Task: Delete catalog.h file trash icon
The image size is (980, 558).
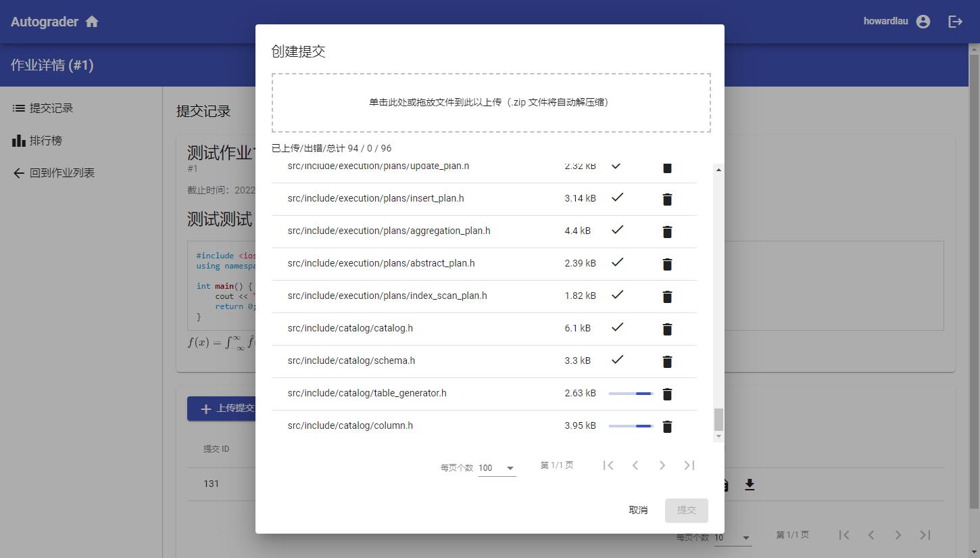Action: click(667, 329)
